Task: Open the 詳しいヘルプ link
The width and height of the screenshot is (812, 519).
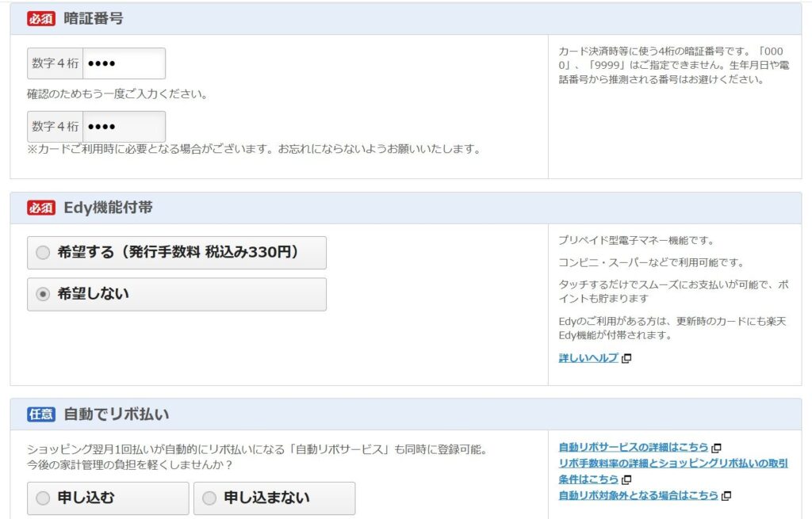Action: (588, 357)
